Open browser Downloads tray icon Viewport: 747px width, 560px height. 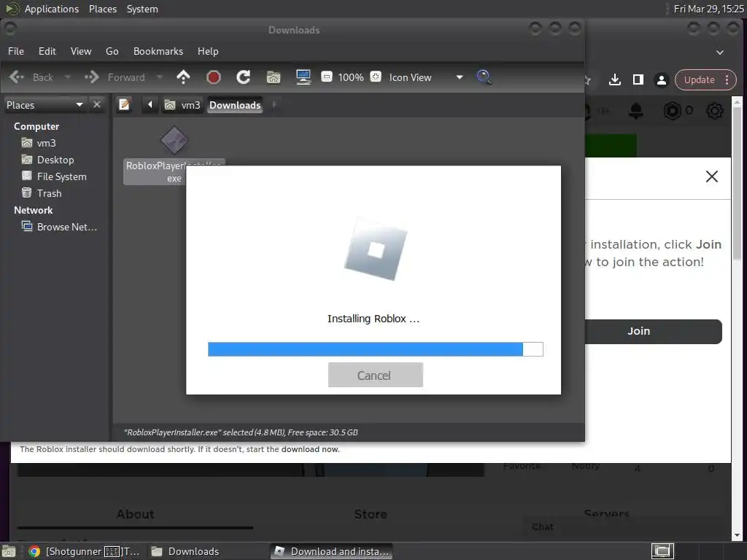tap(615, 79)
